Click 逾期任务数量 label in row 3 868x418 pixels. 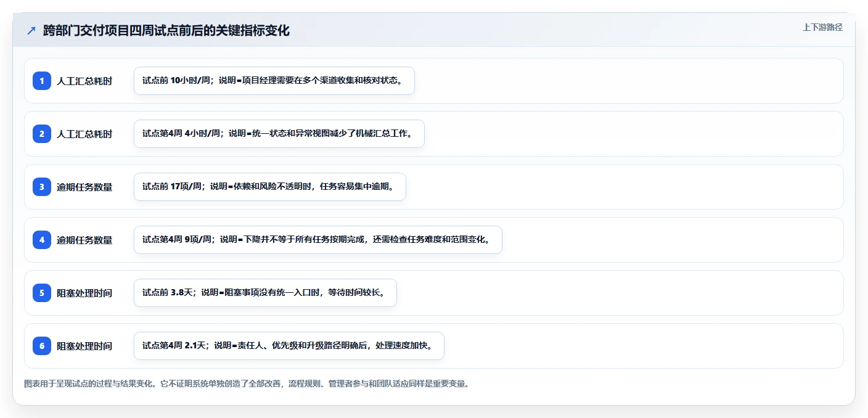tap(84, 187)
